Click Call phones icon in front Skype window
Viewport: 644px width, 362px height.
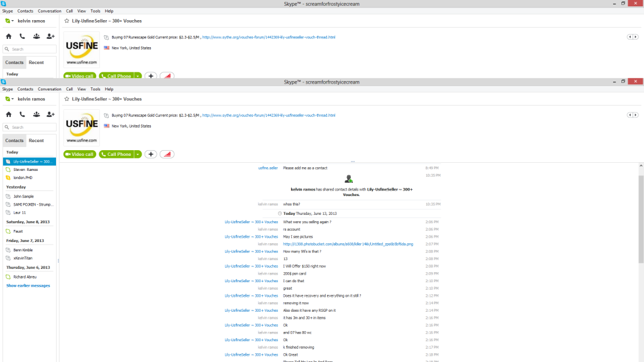22,114
